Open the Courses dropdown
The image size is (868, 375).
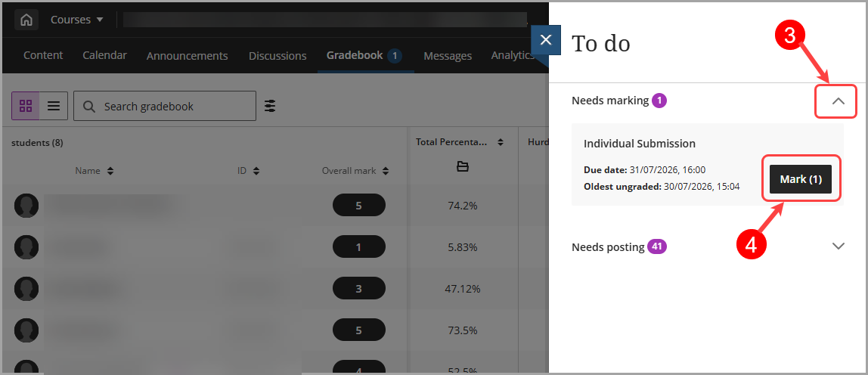point(77,20)
